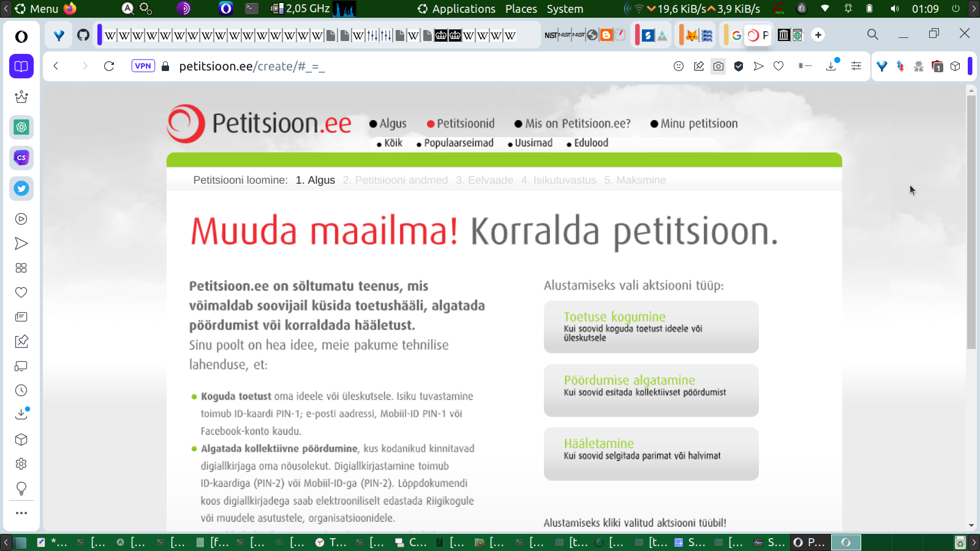Open the emoji picker in address bar
Screen dimensions: 980x551
[x=679, y=66]
